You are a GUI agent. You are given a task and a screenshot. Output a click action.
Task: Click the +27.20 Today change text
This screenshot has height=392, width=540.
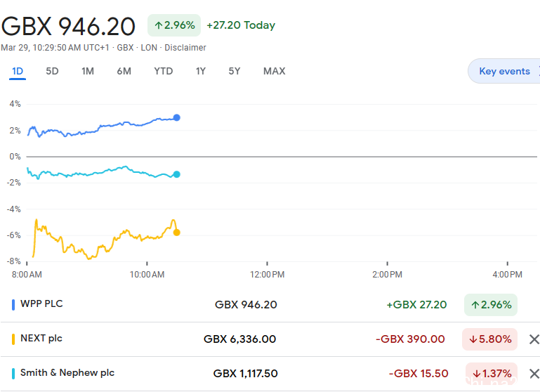click(241, 25)
